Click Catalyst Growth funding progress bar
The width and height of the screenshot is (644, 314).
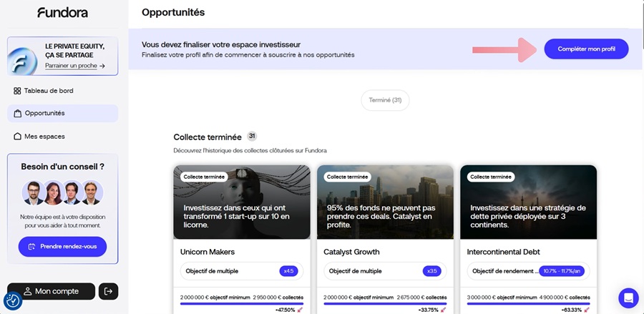click(x=385, y=304)
